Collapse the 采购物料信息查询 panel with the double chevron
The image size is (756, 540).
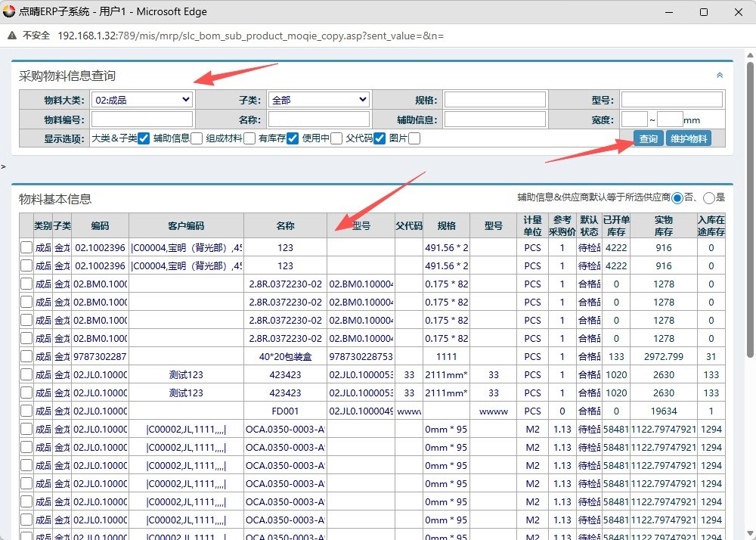coord(720,75)
